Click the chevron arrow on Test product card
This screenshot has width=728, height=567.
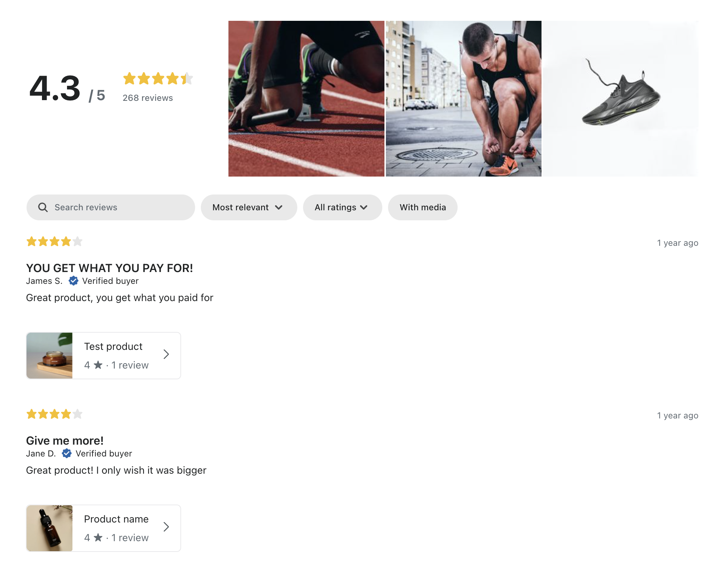coord(166,355)
